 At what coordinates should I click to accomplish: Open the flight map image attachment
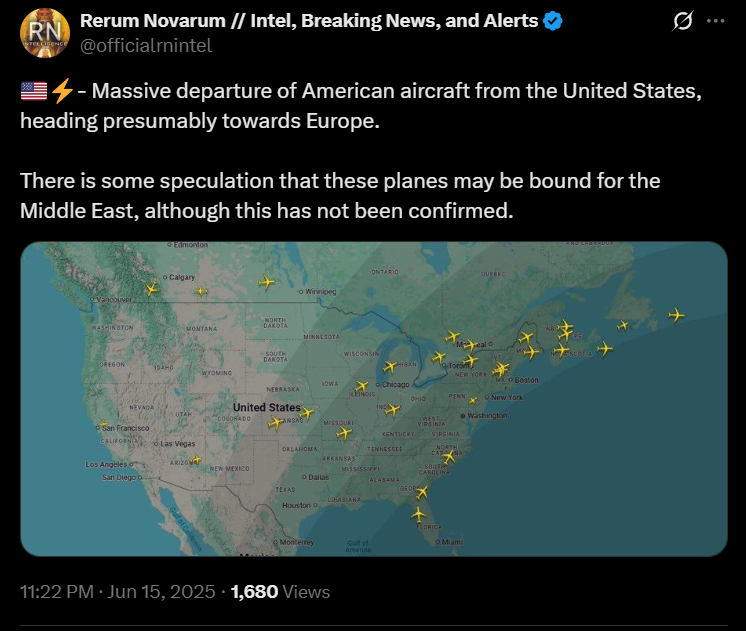pyautogui.click(x=373, y=399)
